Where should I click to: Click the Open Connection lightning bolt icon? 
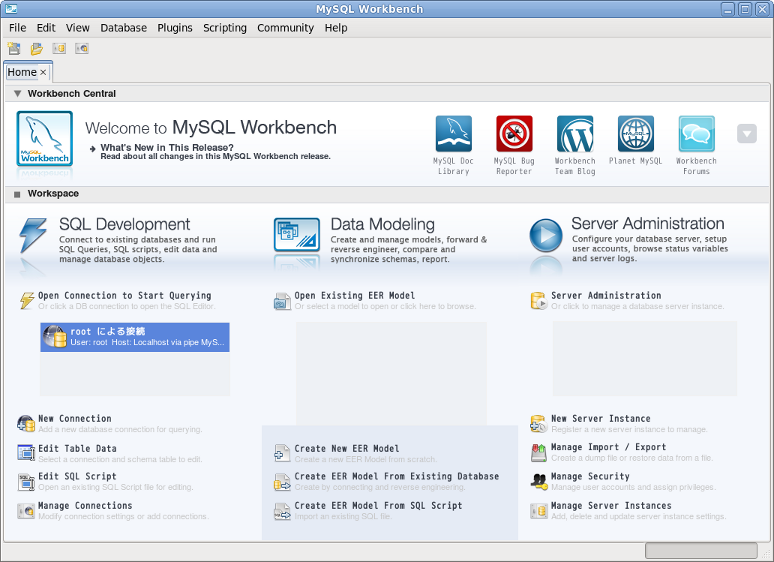coord(27,300)
